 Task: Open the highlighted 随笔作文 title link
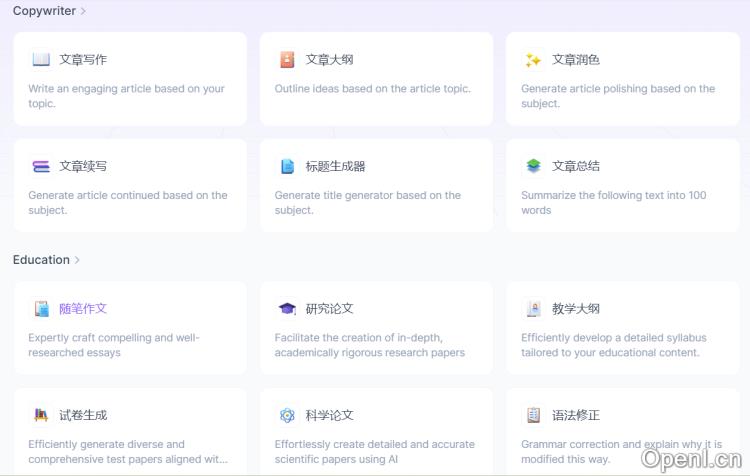click(x=83, y=309)
